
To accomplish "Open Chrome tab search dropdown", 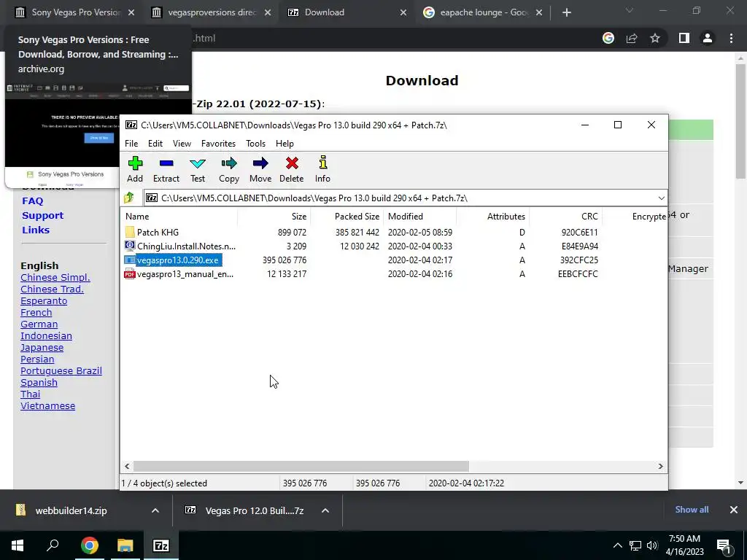I will point(630,10).
